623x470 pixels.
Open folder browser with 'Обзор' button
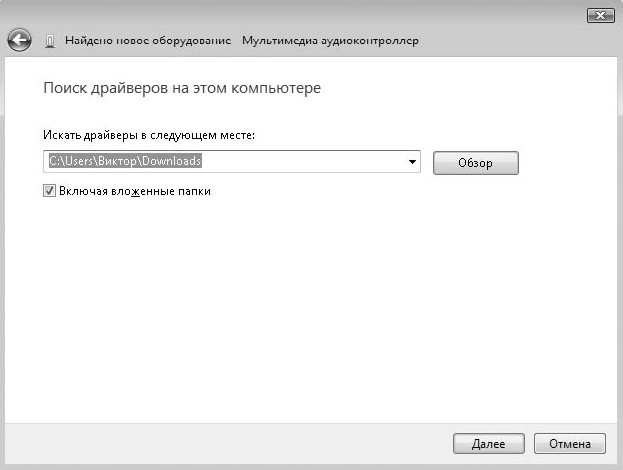[x=476, y=163]
